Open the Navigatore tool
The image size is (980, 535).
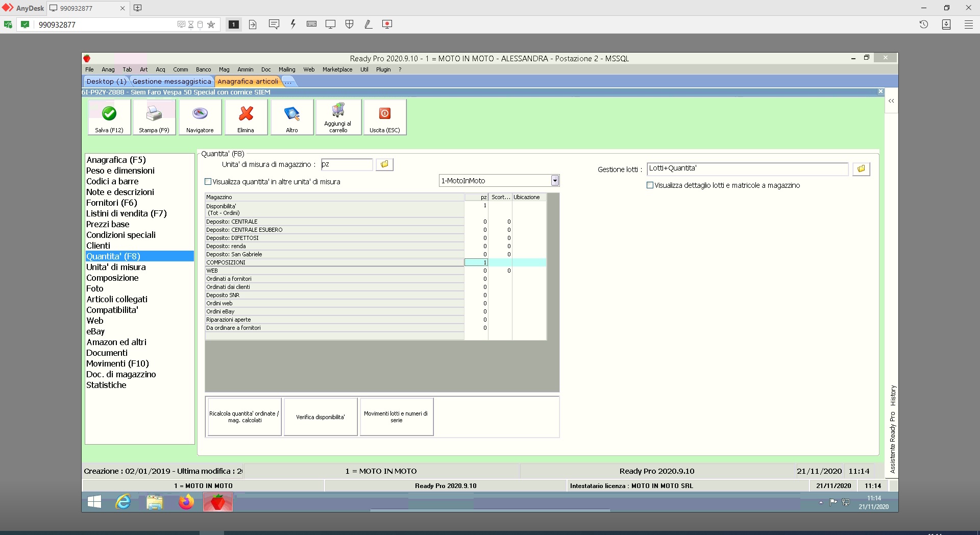point(200,117)
